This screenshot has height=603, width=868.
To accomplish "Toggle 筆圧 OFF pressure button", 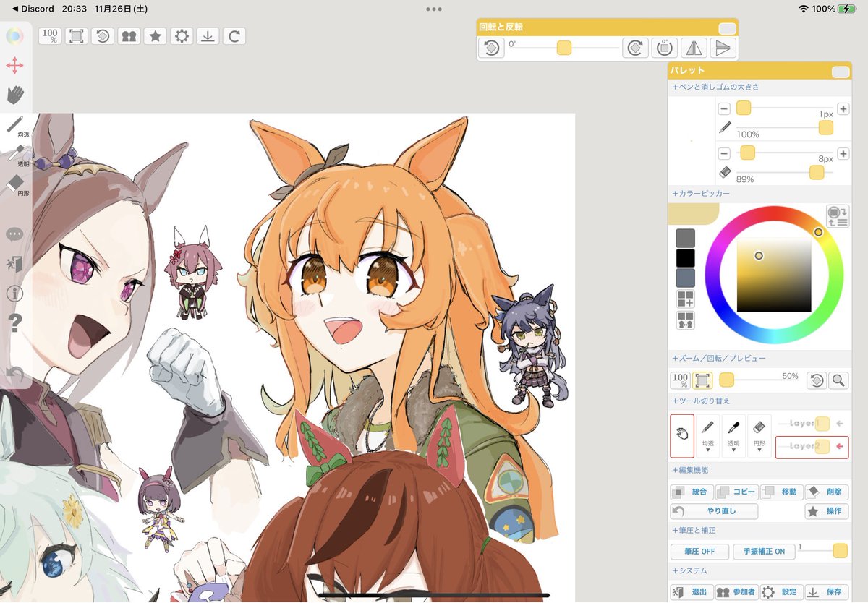I will [x=699, y=551].
